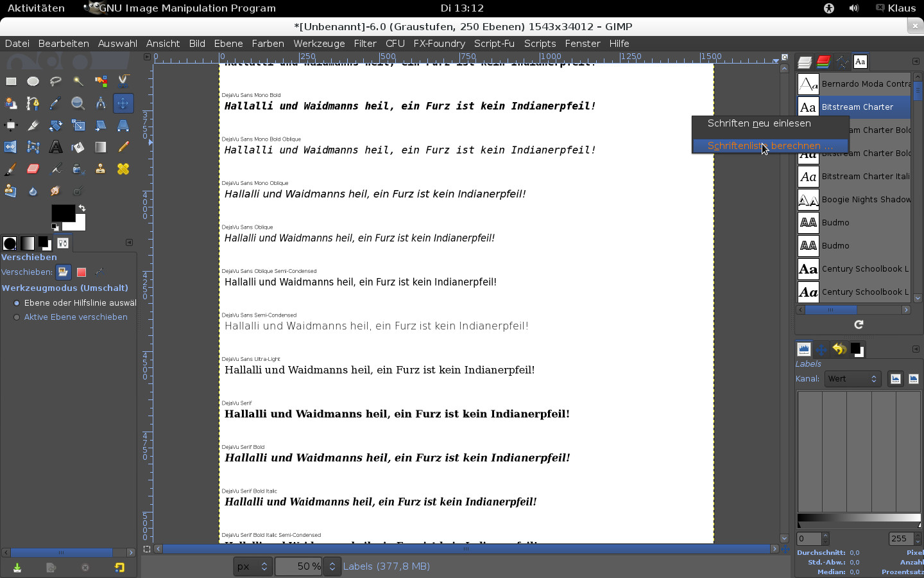Select the Blend gradient tool

101,147
